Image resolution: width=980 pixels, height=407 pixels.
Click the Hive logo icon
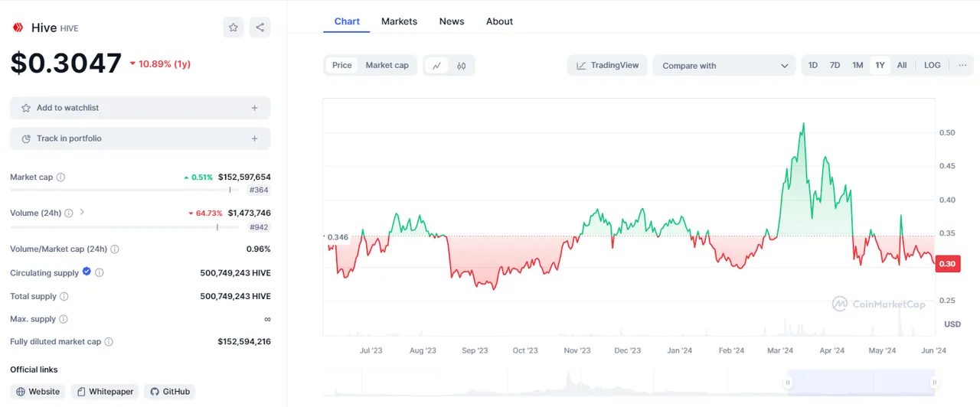(x=18, y=28)
